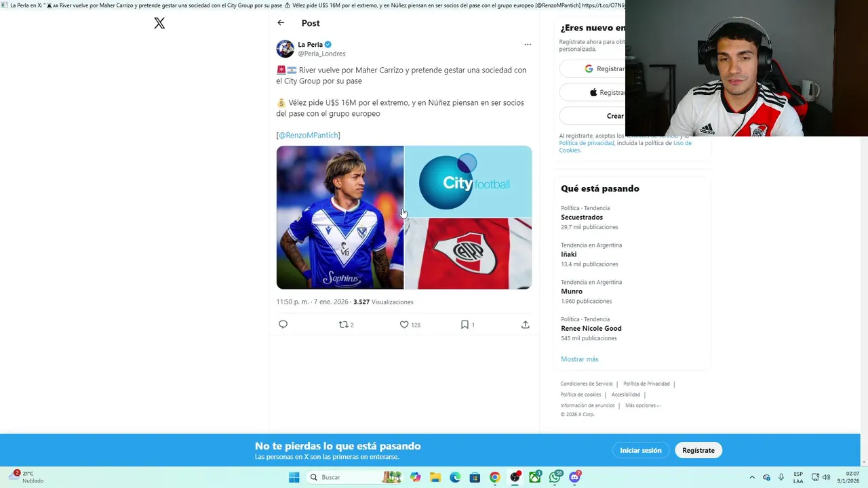Click the Crear cuenta button

click(592, 116)
